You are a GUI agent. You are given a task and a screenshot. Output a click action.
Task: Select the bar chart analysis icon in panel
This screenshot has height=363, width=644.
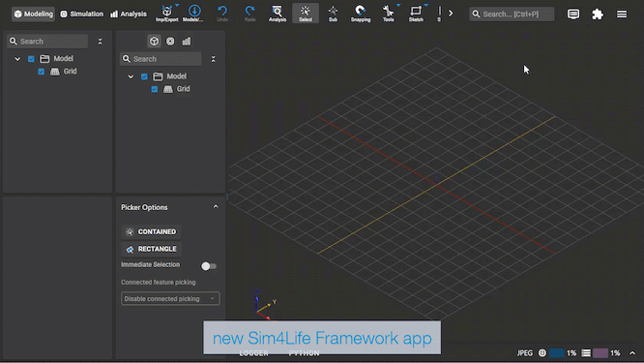(187, 41)
